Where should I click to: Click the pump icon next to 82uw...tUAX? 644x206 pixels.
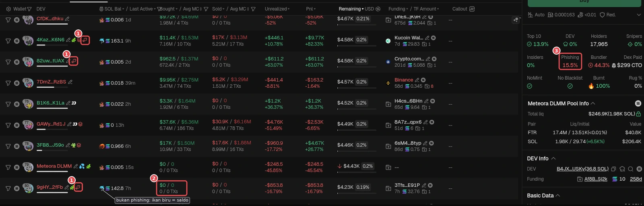pyautogui.click(x=73, y=61)
